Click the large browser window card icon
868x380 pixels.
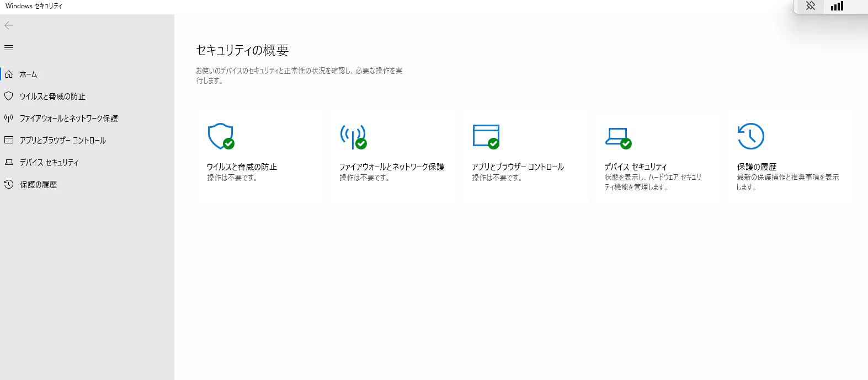point(486,136)
